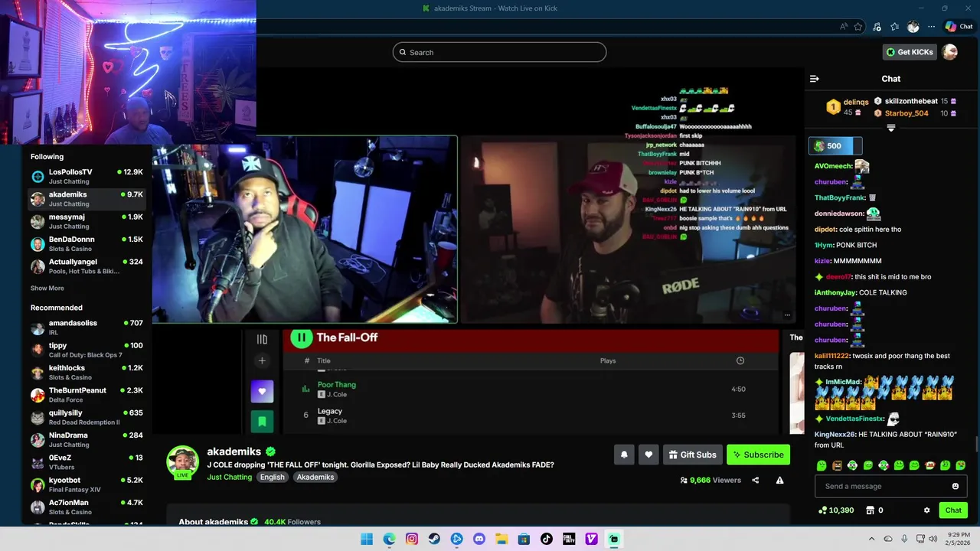Open Edge settings and more menu
This screenshot has width=980, height=551.
click(x=932, y=27)
